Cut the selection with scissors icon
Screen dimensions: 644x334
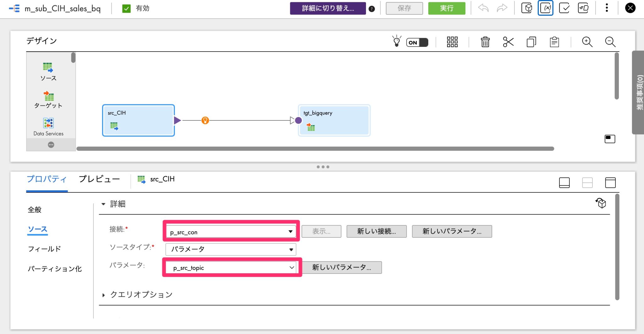click(508, 42)
